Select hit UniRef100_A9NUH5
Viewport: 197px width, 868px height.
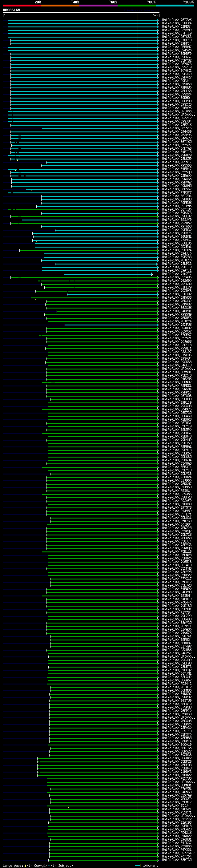pos(176,186)
